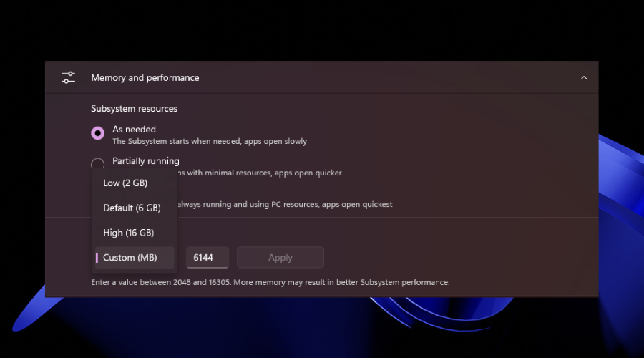Click the Apply button
644x358 pixels.
coord(280,258)
